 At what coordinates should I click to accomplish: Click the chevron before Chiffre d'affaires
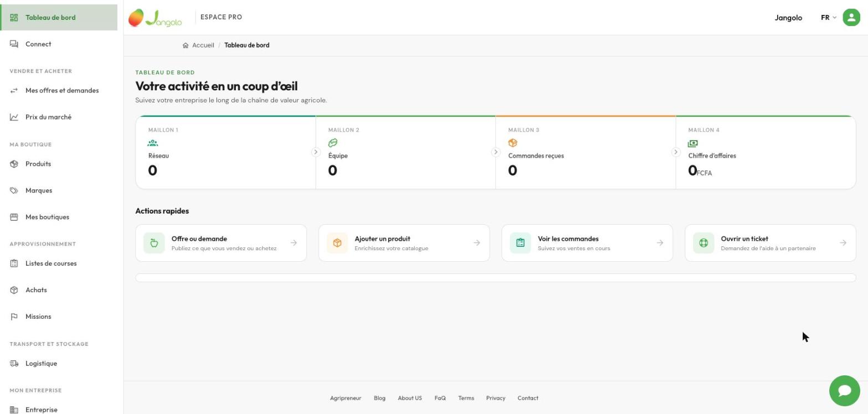coord(675,152)
